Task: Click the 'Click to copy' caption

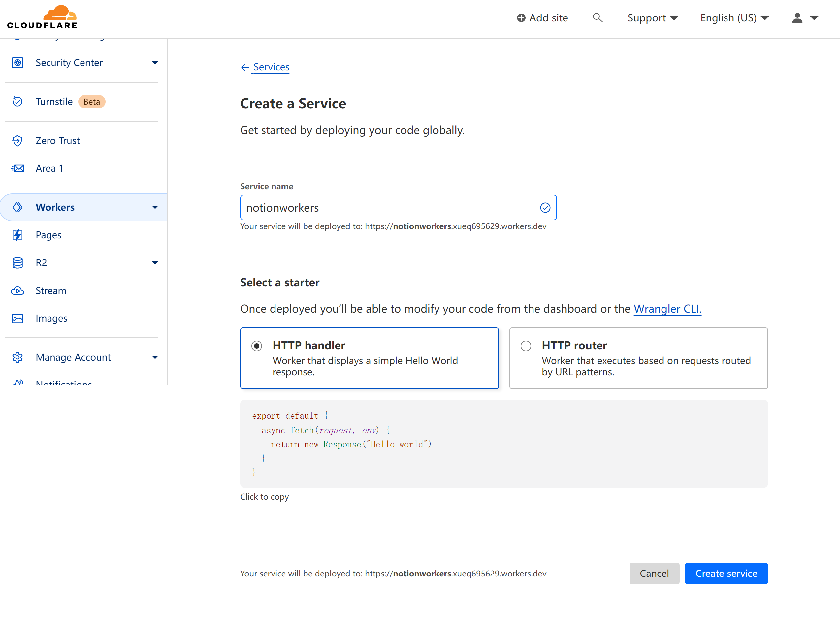Action: pyautogui.click(x=264, y=497)
